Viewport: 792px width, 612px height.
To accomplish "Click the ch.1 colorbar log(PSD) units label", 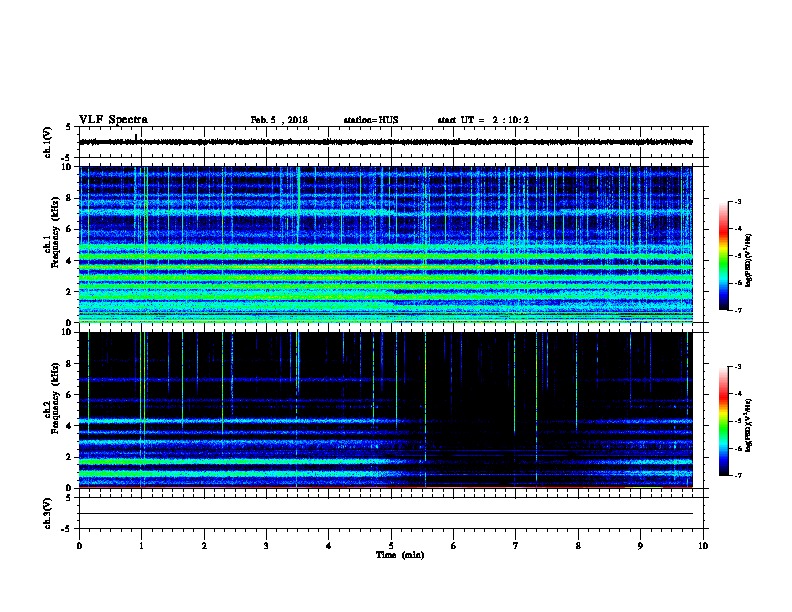I will pyautogui.click(x=749, y=261).
